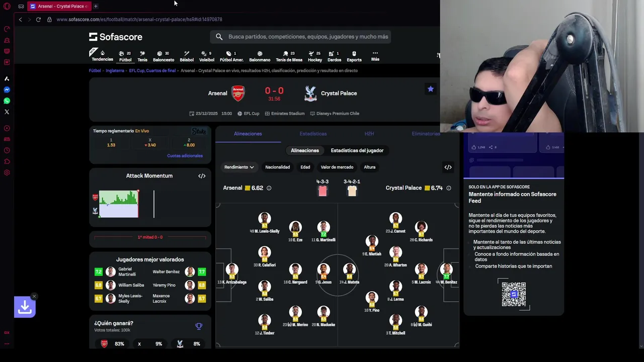Select the Balonmano sport icon
This screenshot has height=362, width=644.
point(260,53)
